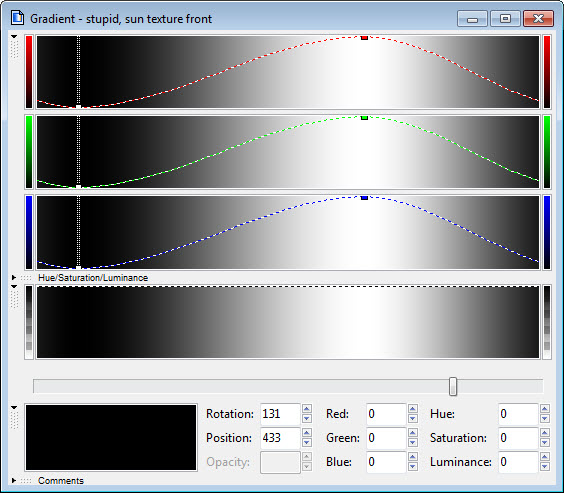The height and width of the screenshot is (493, 564).
Task: Click the horizontal slider thumb below gradient
Action: pyautogui.click(x=453, y=387)
